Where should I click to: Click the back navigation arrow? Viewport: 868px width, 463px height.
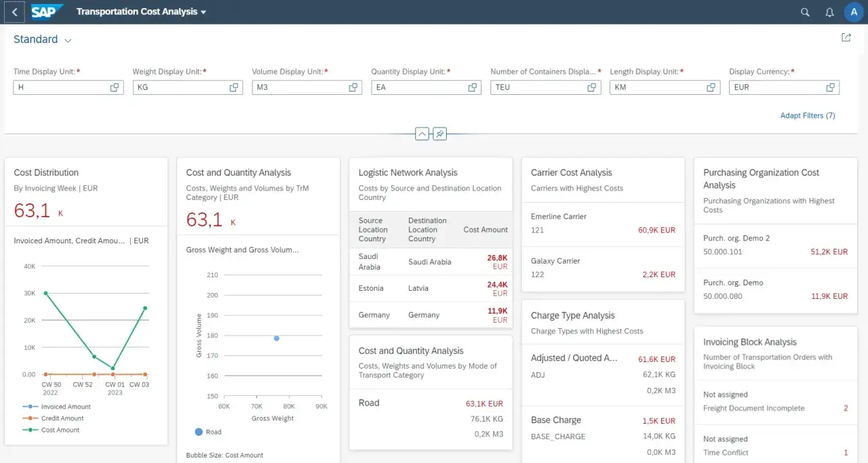pos(15,12)
